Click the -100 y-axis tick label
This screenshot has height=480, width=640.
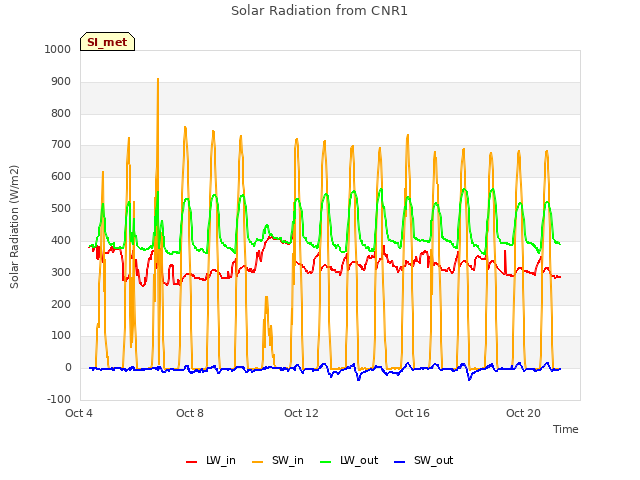click(x=59, y=399)
